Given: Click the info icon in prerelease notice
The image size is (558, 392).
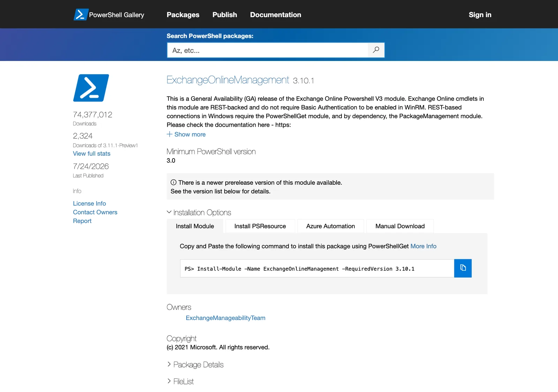Looking at the screenshot, I should click(173, 182).
